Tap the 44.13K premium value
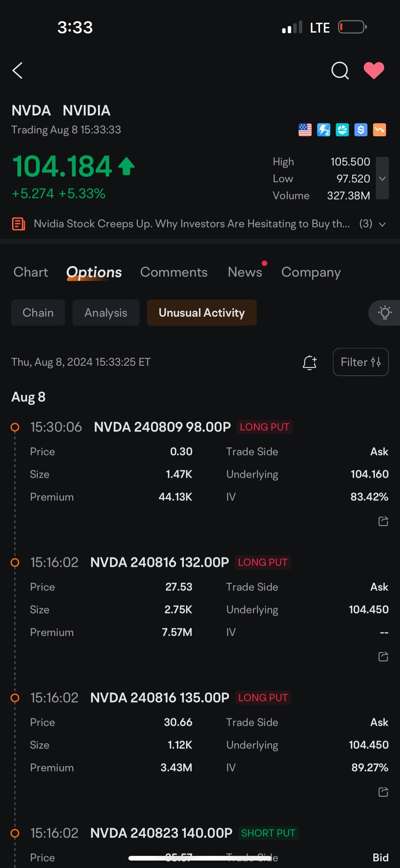 click(x=176, y=497)
